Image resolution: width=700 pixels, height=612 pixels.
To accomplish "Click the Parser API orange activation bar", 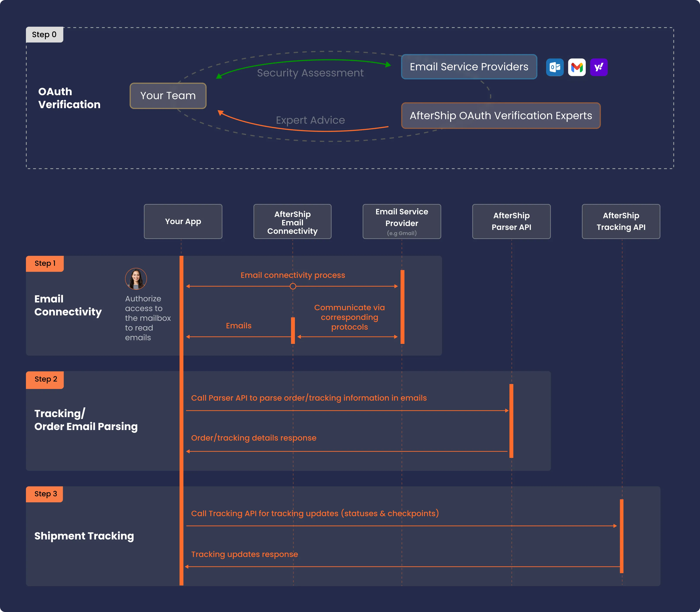I will (511, 421).
